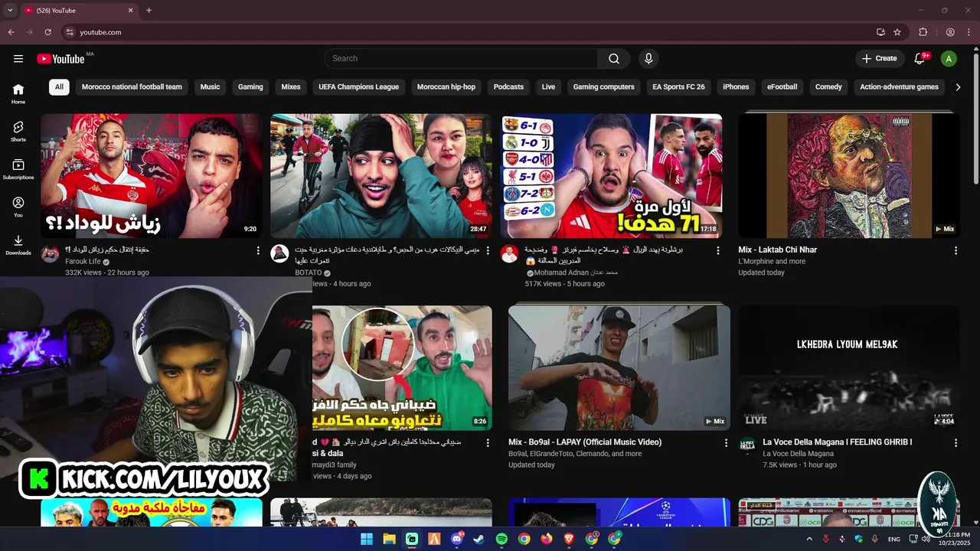Play the 28:47 BOTATO video thumbnail
Screen dimensions: 980x551
coord(381,176)
